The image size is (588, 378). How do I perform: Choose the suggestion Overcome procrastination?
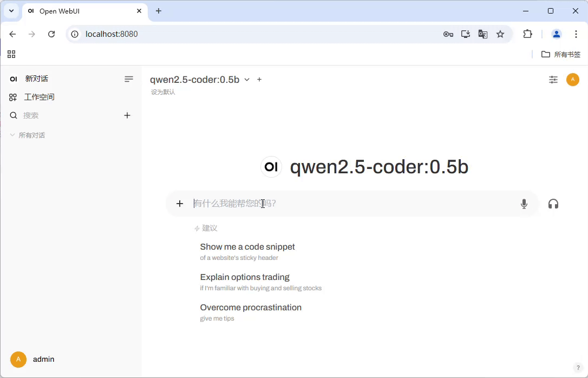[251, 312]
